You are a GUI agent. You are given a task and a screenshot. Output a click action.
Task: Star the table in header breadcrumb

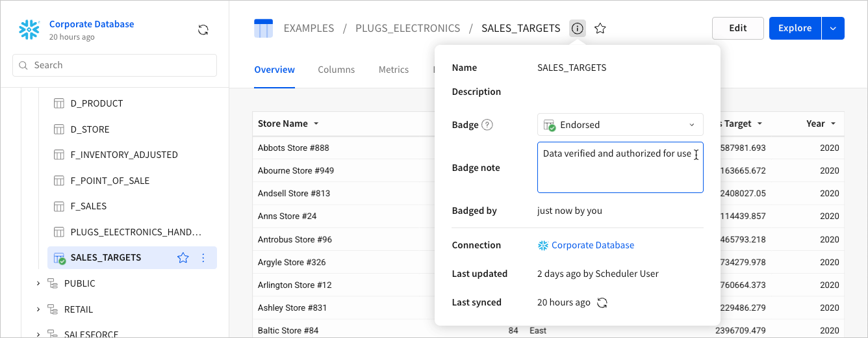click(600, 29)
